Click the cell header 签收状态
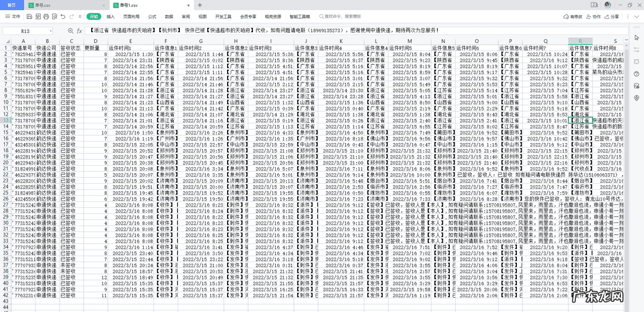The image size is (644, 312). click(71, 48)
